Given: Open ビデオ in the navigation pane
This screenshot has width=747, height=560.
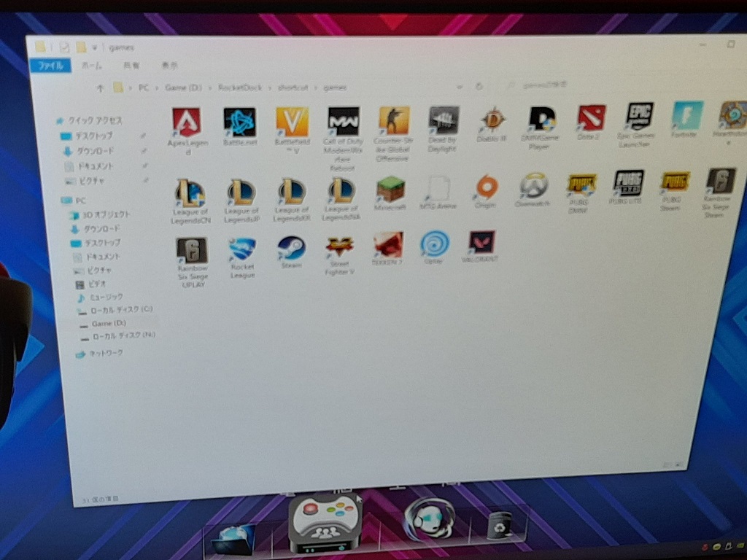Looking at the screenshot, I should coord(91,284).
